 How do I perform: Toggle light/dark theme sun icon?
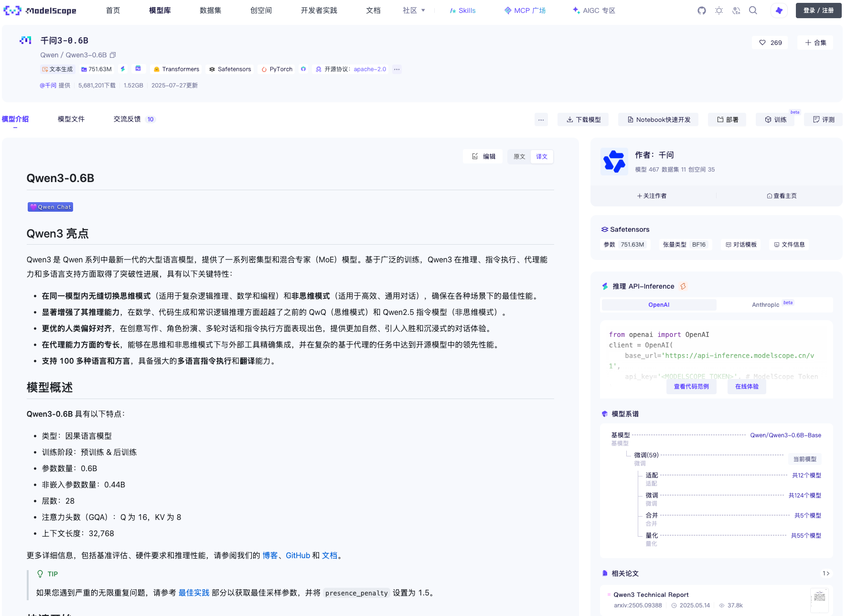(719, 11)
